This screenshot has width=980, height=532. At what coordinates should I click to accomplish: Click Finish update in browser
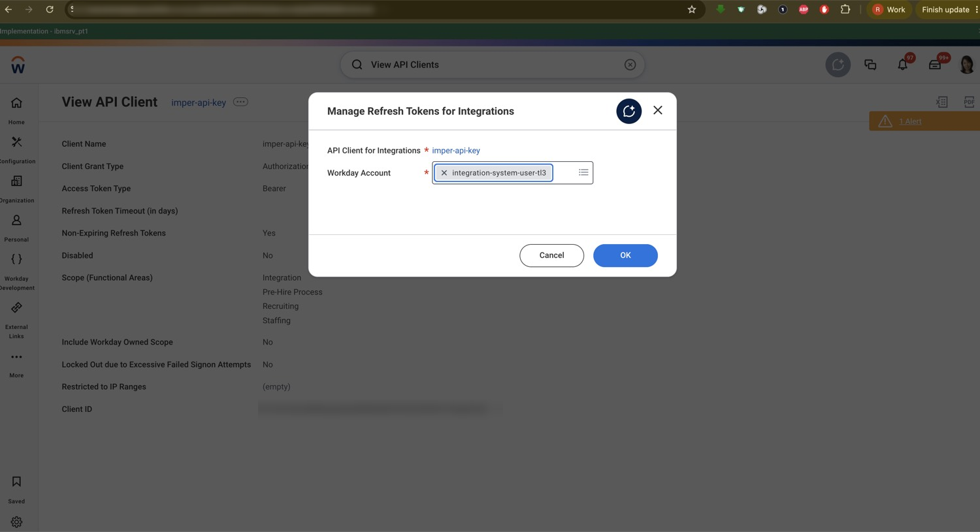(945, 10)
